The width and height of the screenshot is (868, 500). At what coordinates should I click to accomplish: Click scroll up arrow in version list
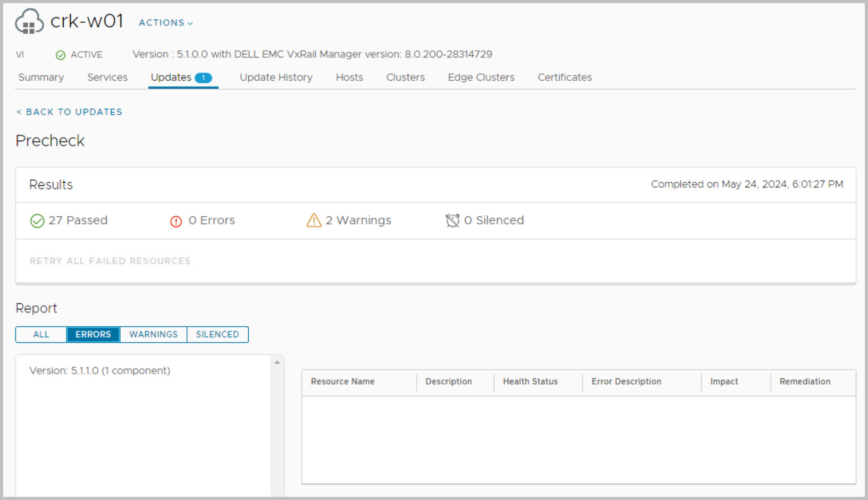[277, 362]
